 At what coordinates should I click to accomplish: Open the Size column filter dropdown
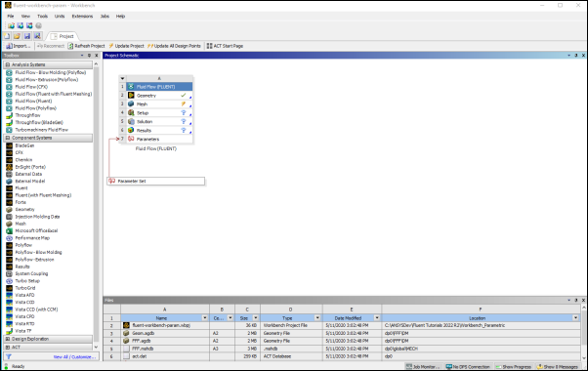tap(255, 317)
